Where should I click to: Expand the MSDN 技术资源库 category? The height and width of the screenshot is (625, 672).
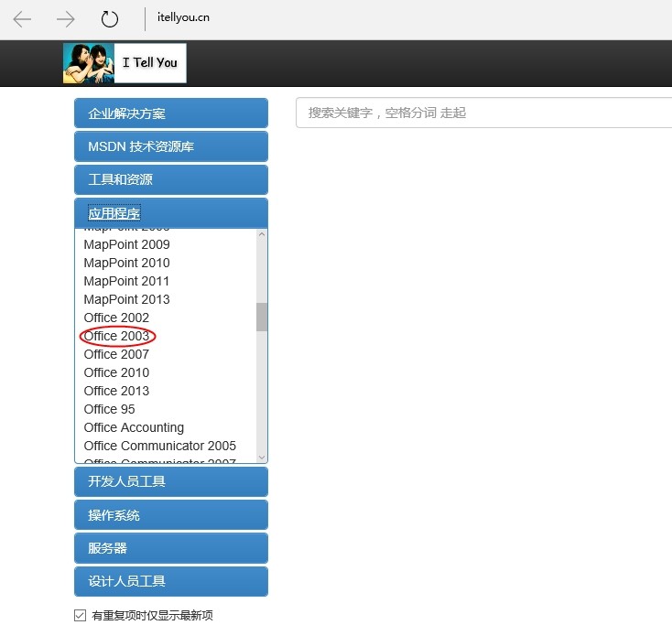[171, 146]
